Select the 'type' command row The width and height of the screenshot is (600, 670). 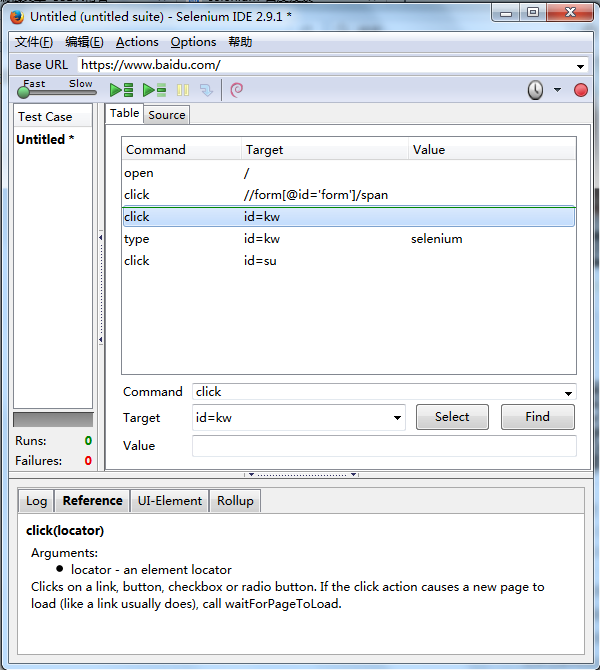tap(349, 239)
